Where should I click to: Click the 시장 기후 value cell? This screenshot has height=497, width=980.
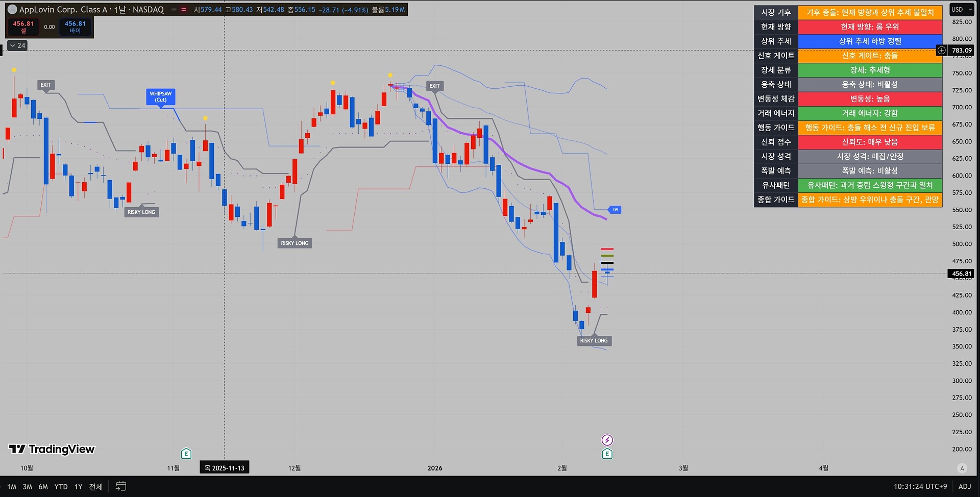click(x=870, y=12)
